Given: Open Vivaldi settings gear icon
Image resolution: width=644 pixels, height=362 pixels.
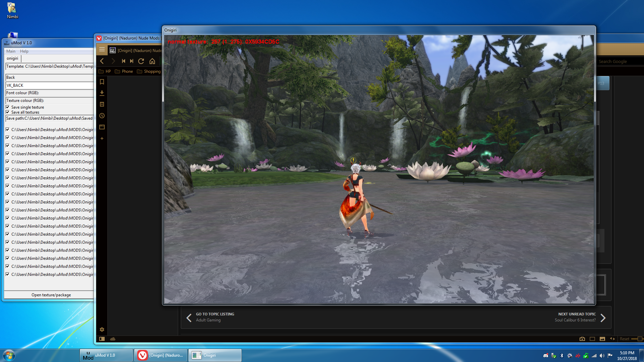Looking at the screenshot, I should (x=102, y=329).
